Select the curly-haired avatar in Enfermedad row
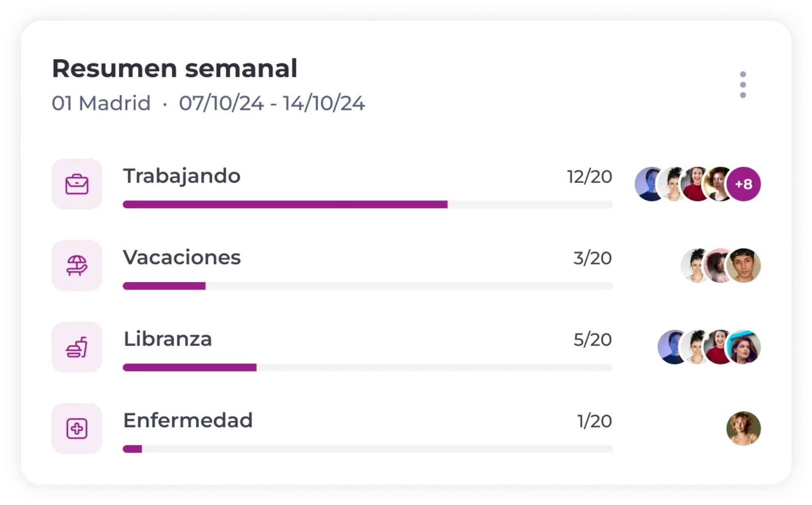Image resolution: width=812 pixels, height=505 pixels. pyautogui.click(x=743, y=428)
